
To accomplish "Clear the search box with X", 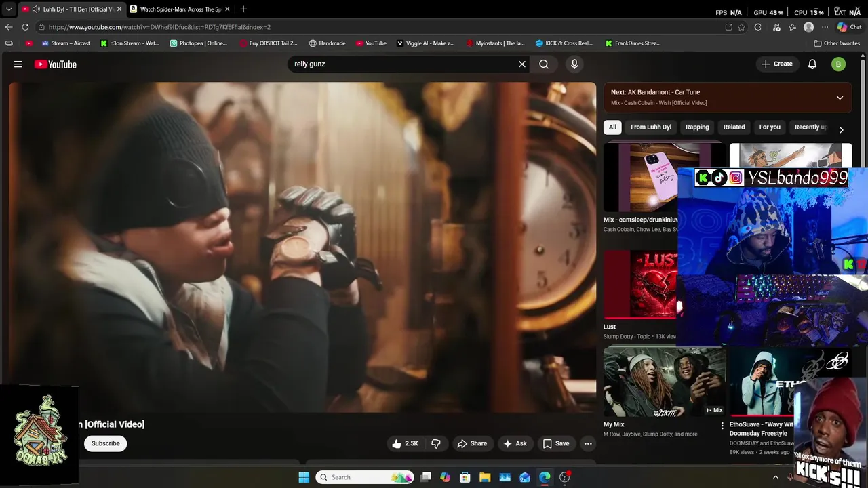I will 522,64.
